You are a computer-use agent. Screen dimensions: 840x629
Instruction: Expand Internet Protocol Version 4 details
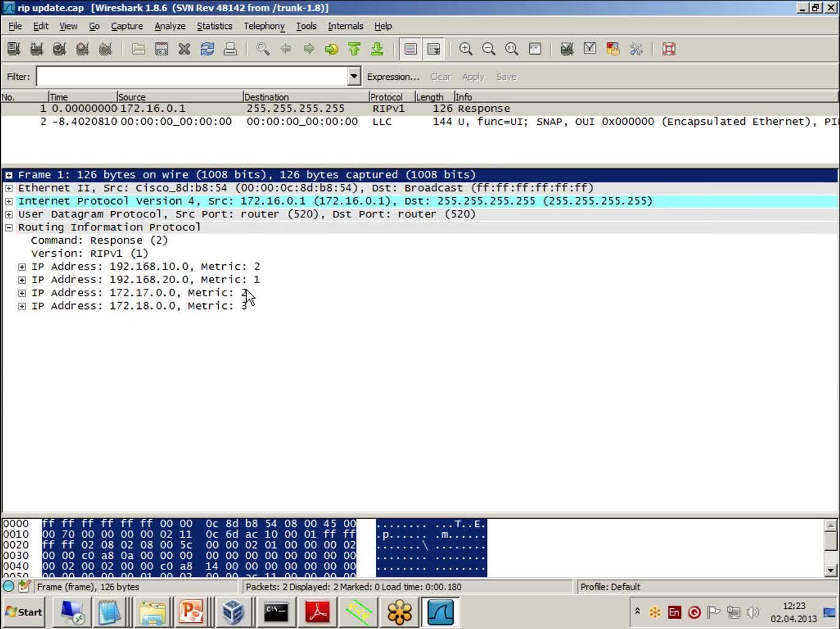[x=9, y=201]
